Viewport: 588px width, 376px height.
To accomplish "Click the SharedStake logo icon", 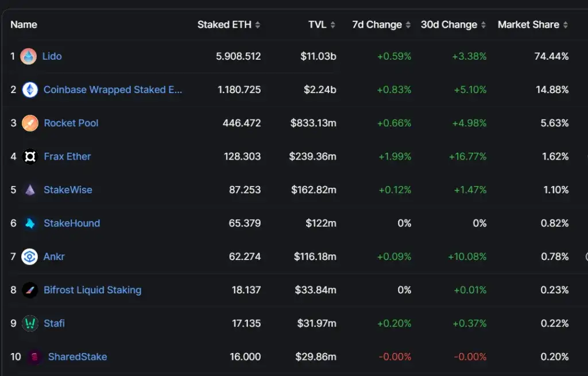I will coord(34,356).
